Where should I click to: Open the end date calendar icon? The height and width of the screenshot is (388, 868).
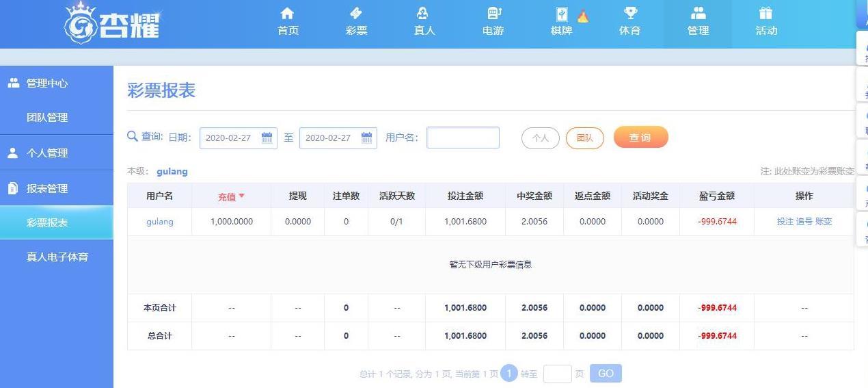(x=366, y=138)
